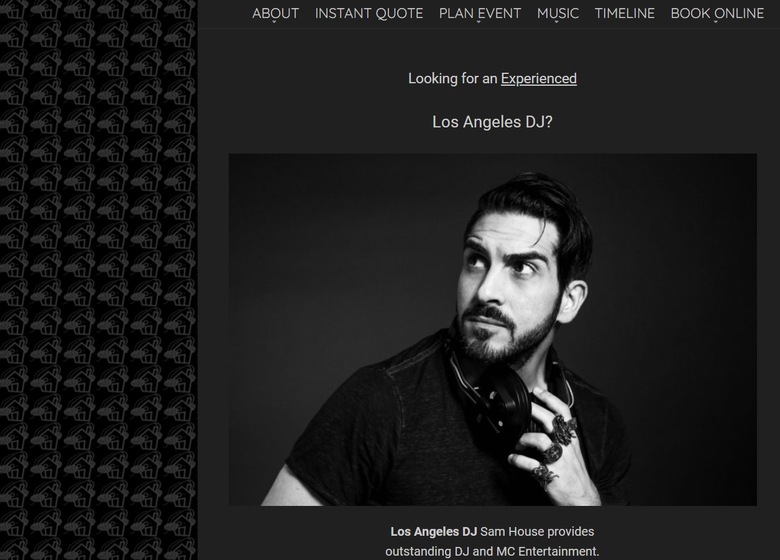The image size is (780, 560).
Task: Choose BOOK ONLINE in the top menu
Action: (x=717, y=13)
